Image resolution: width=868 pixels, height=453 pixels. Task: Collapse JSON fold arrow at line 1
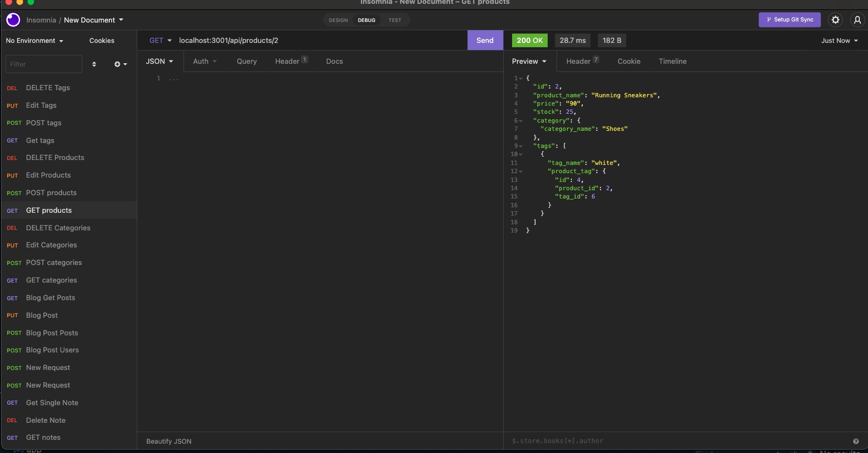tap(521, 79)
